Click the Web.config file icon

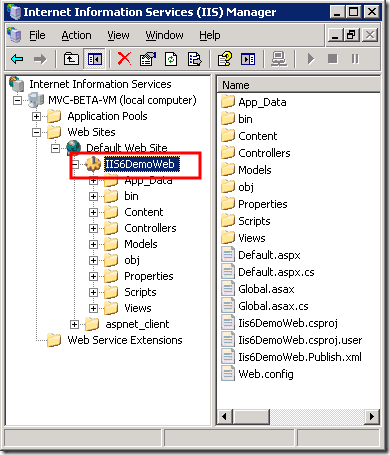(x=228, y=373)
